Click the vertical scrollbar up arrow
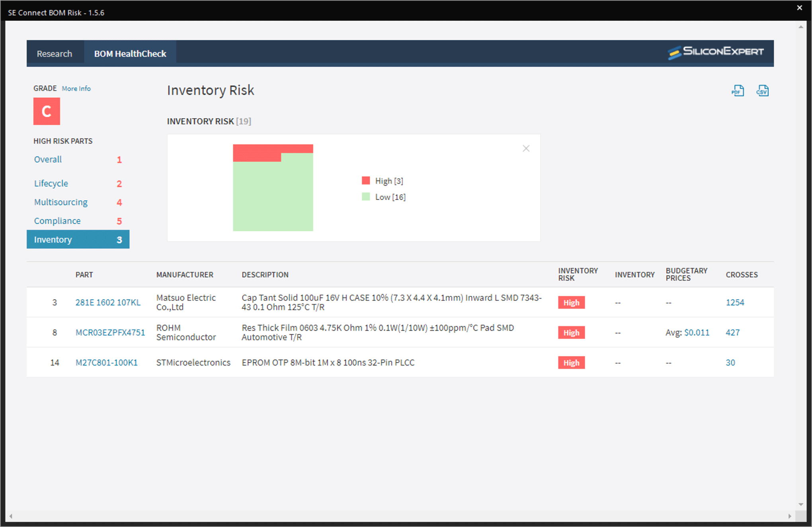The width and height of the screenshot is (812, 527). pyautogui.click(x=801, y=27)
